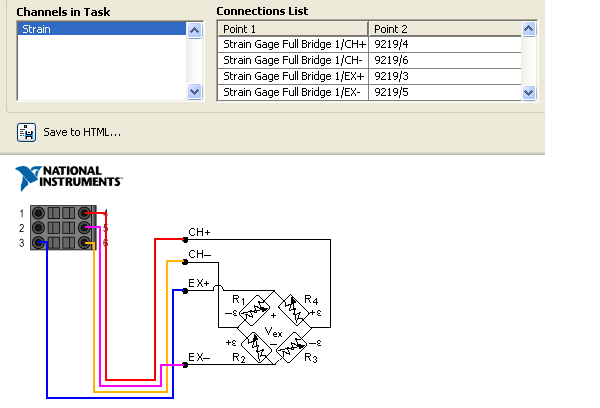Click the connector block terminal 2 screw

pos(38,228)
